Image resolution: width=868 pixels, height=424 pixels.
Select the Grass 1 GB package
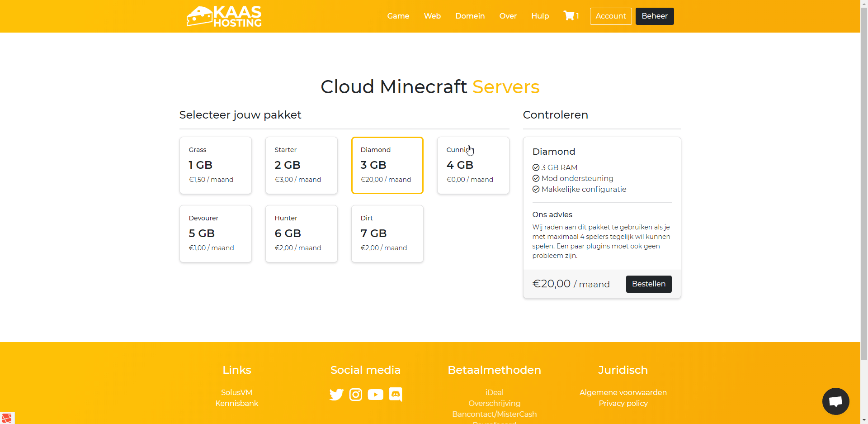(216, 165)
